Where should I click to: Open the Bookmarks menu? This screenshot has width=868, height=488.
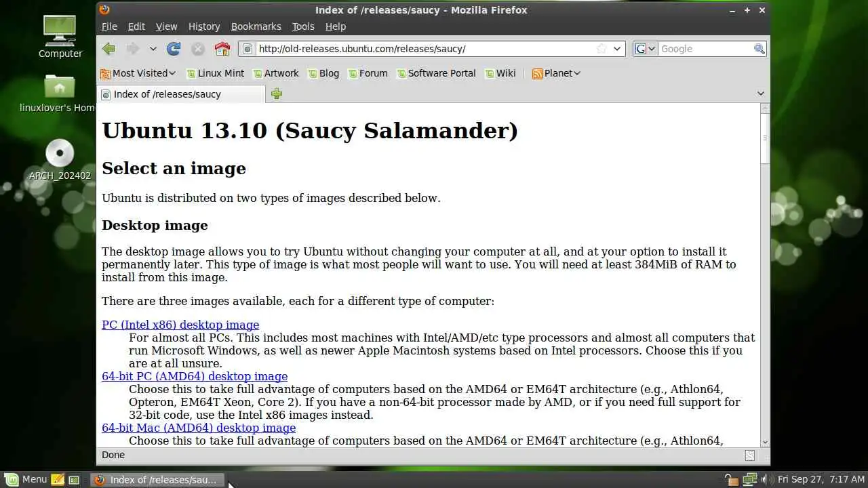point(256,26)
